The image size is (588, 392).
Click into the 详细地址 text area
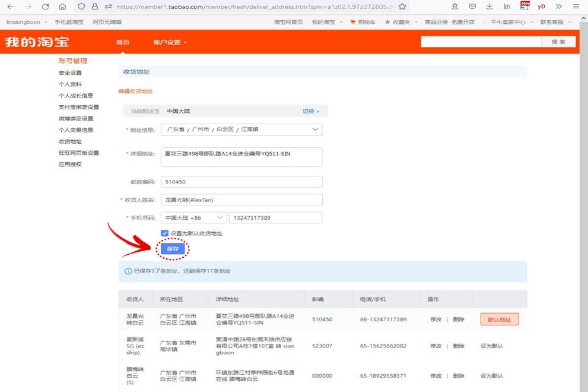click(241, 157)
